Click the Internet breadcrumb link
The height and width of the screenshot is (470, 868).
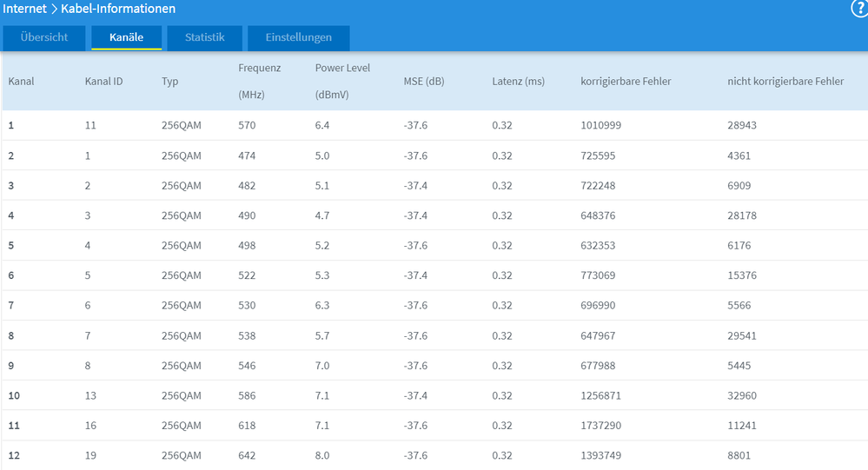(25, 9)
